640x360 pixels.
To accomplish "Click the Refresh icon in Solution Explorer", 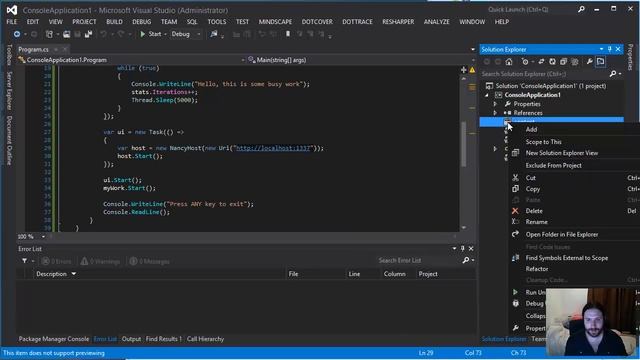I will [x=552, y=62].
